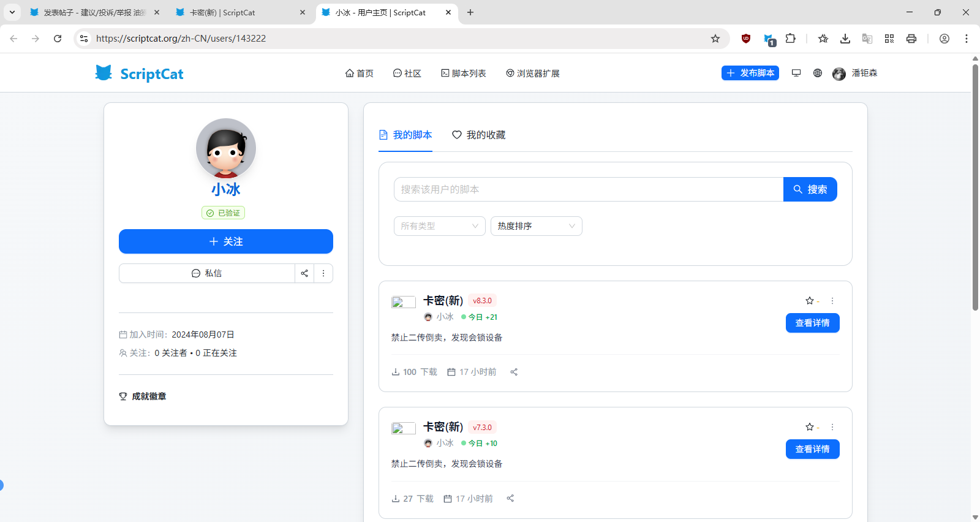Click the v7.3.0 version tag

tap(482, 427)
